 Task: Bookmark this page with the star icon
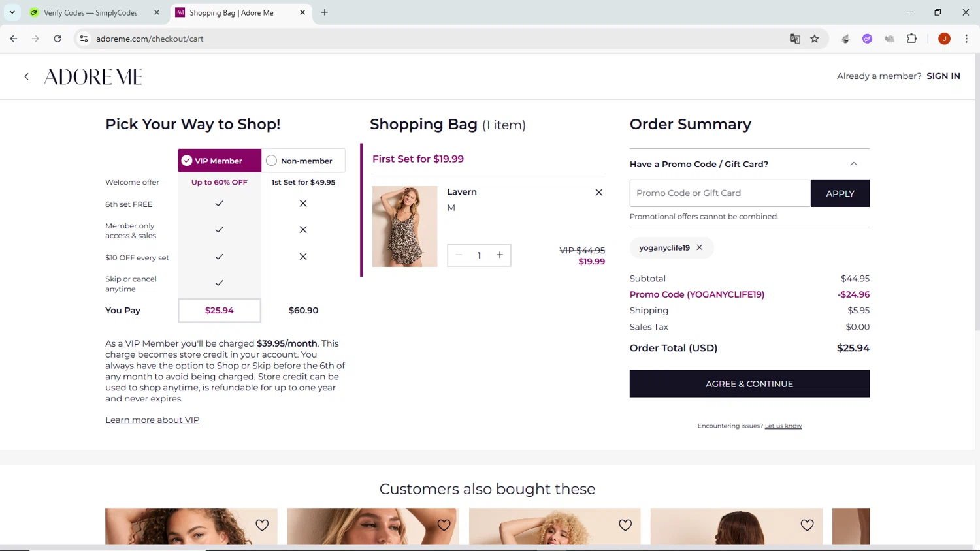(x=815, y=39)
